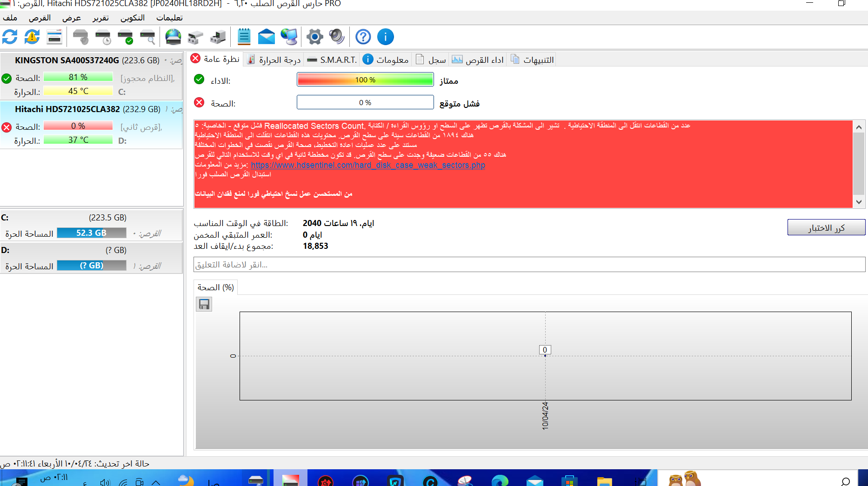Click the warning text scrollbar up arrow

pos(859,127)
